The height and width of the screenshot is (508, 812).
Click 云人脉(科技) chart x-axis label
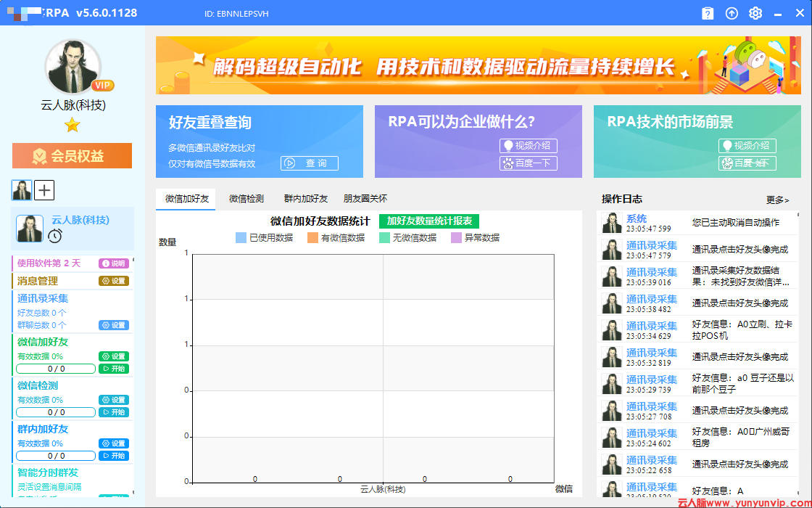coord(383,489)
